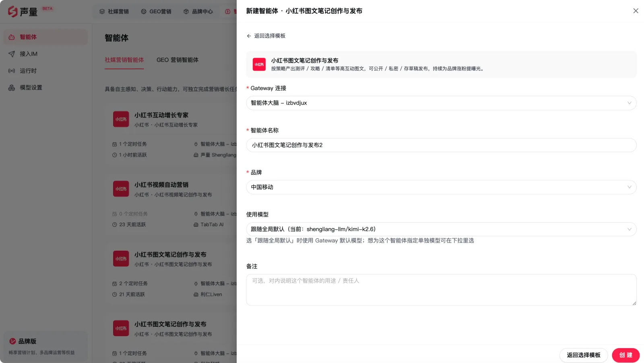Click the 23 天前活跃 text
Screen dimensions: 644x363
132,225
